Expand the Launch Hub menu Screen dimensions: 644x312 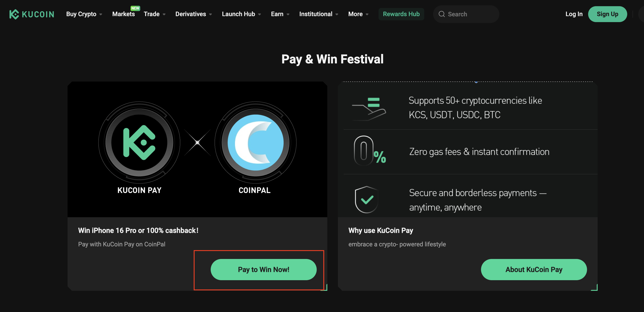click(241, 14)
